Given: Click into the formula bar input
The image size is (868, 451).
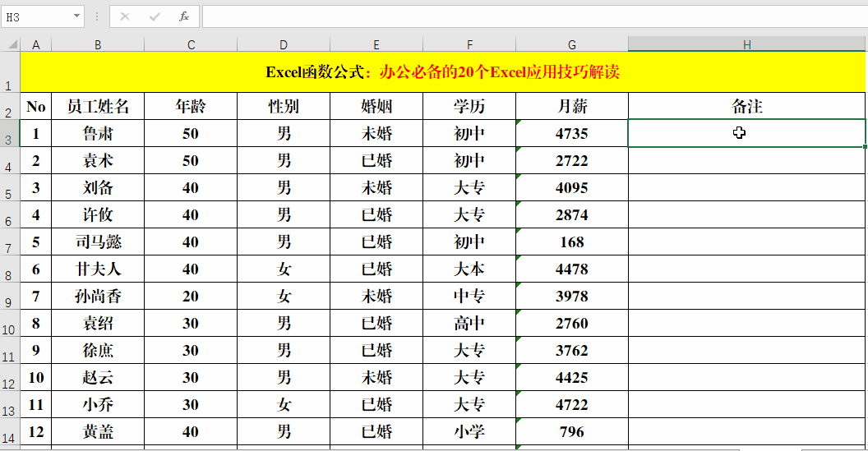Looking at the screenshot, I should 534,16.
